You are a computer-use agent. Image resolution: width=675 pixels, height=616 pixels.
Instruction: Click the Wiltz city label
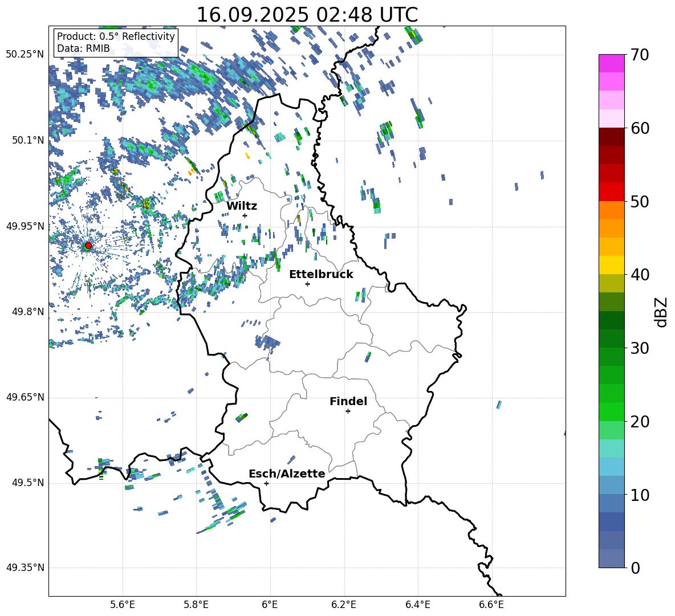click(242, 206)
